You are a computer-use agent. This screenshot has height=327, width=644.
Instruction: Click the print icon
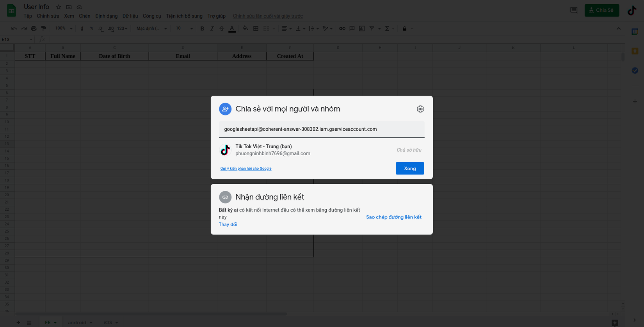[x=34, y=28]
